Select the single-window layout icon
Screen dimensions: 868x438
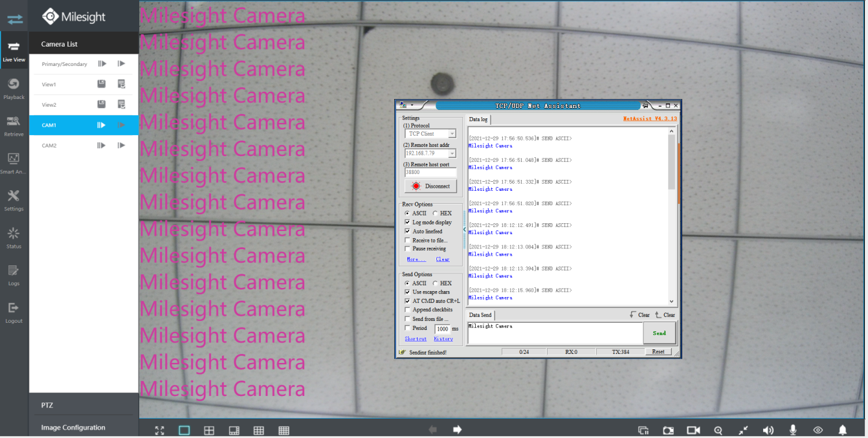tap(184, 430)
